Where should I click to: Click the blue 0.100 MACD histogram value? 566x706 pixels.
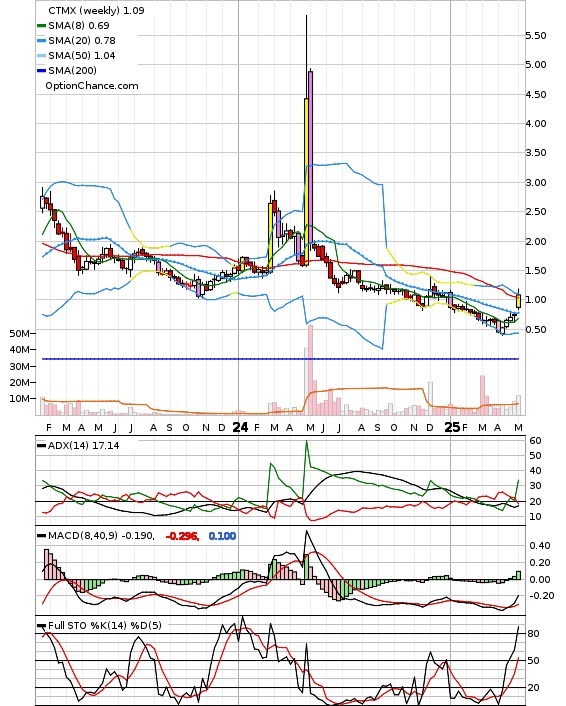coord(222,536)
